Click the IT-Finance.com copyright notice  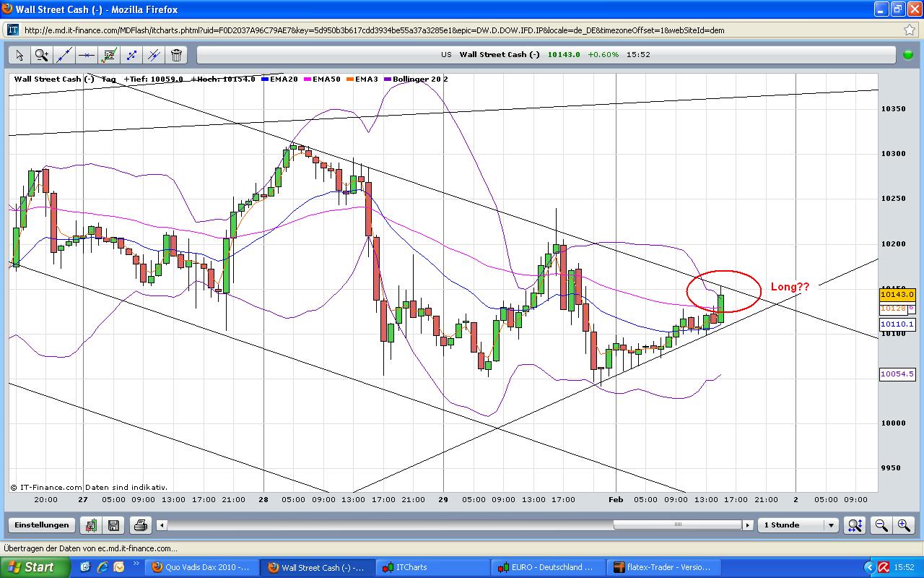click(x=89, y=487)
